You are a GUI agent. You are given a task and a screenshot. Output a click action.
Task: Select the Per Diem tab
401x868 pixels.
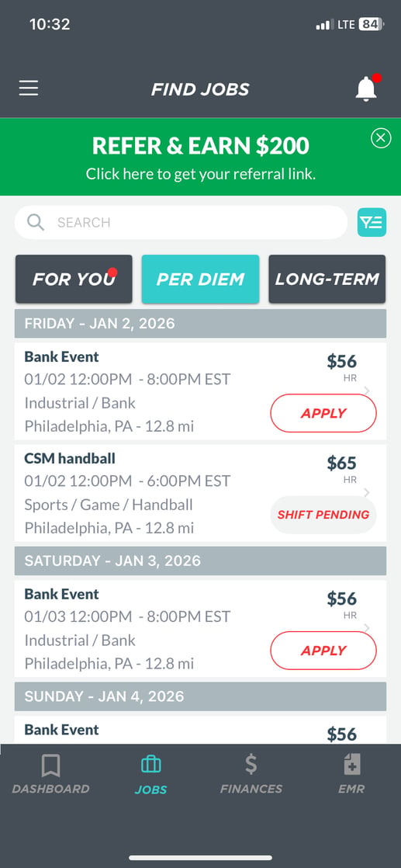coord(200,279)
